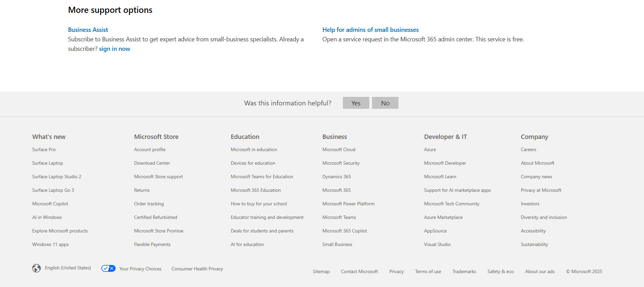Go to Surface Pro page

click(x=44, y=149)
